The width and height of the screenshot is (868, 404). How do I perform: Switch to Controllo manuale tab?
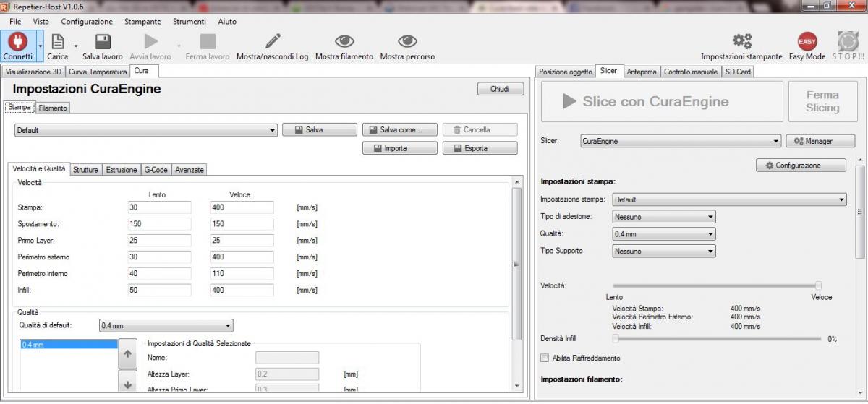click(691, 72)
